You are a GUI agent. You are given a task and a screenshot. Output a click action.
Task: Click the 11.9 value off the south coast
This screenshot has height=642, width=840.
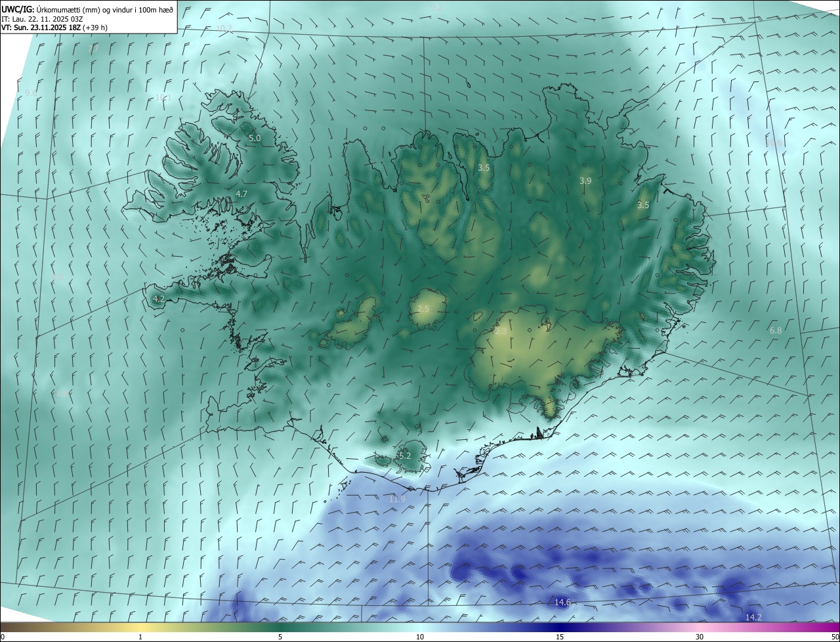pyautogui.click(x=397, y=500)
